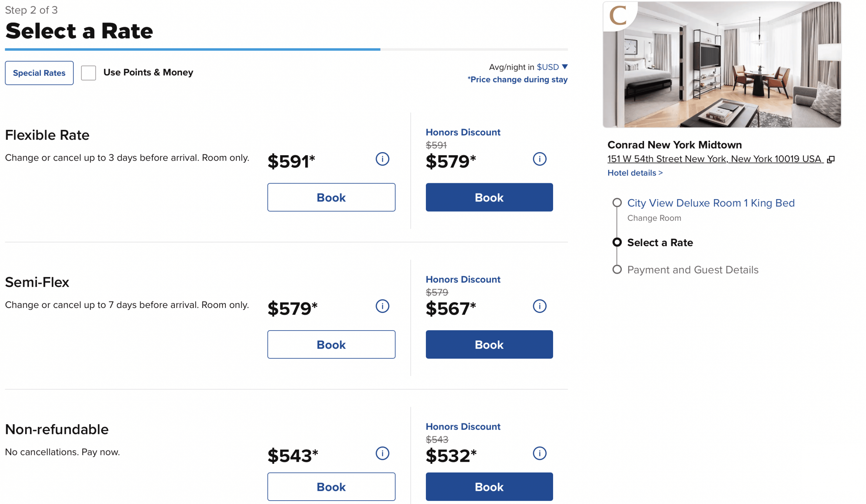Open info icon for Flexible Honors $579 price
Screen dimensions: 866x504
539,159
